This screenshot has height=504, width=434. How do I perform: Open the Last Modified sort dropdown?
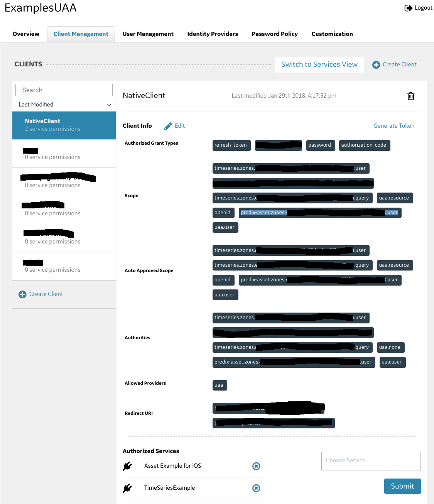point(64,104)
